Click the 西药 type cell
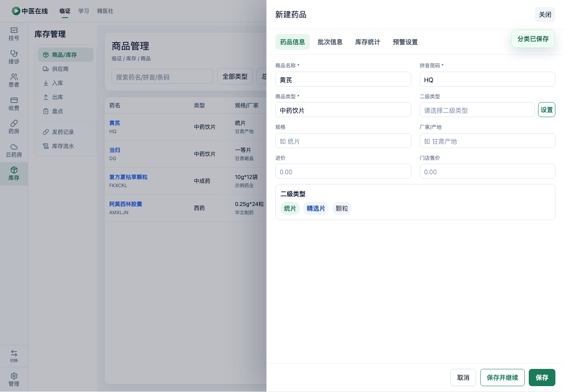Image resolution: width=564 pixels, height=392 pixels. [199, 208]
